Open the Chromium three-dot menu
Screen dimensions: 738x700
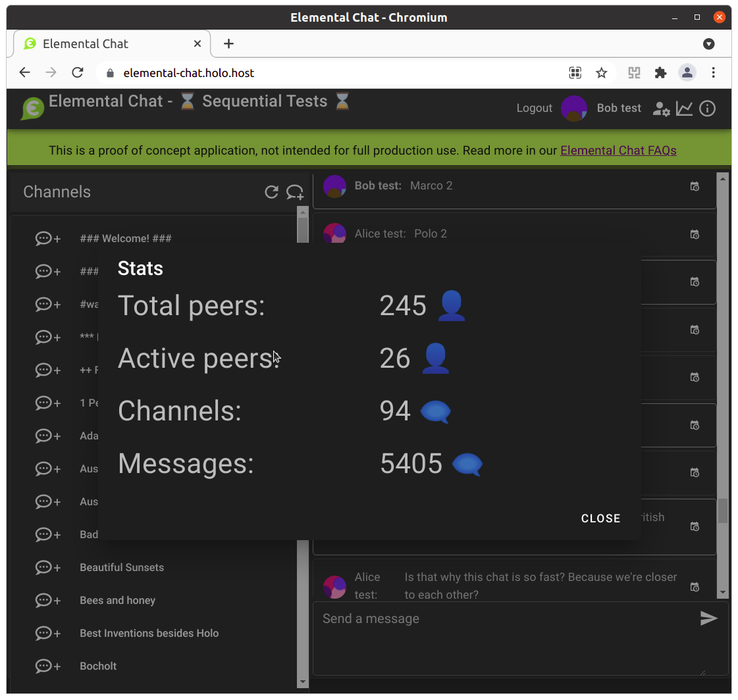[713, 73]
